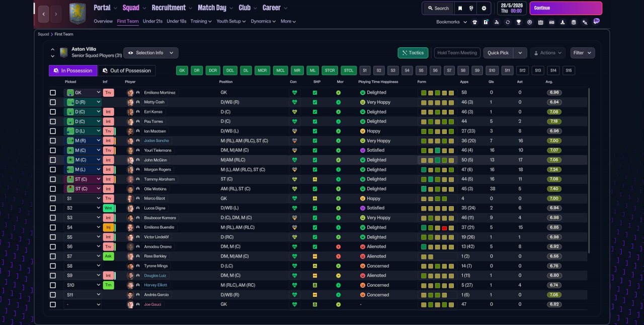Open the settings gear icon

[484, 8]
